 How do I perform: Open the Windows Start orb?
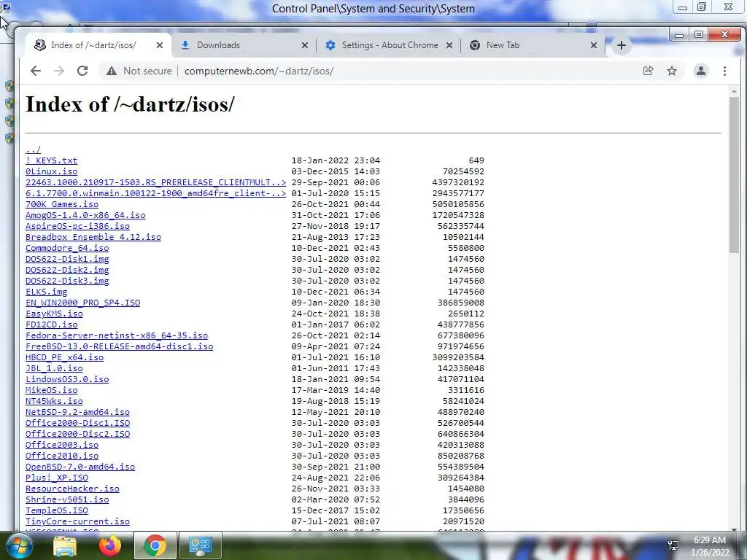[x=19, y=545]
